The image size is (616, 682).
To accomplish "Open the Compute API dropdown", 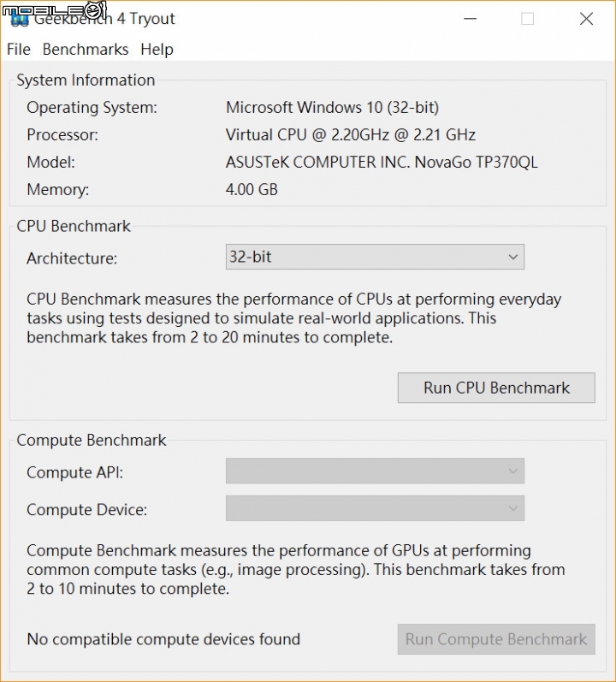I will [x=375, y=471].
